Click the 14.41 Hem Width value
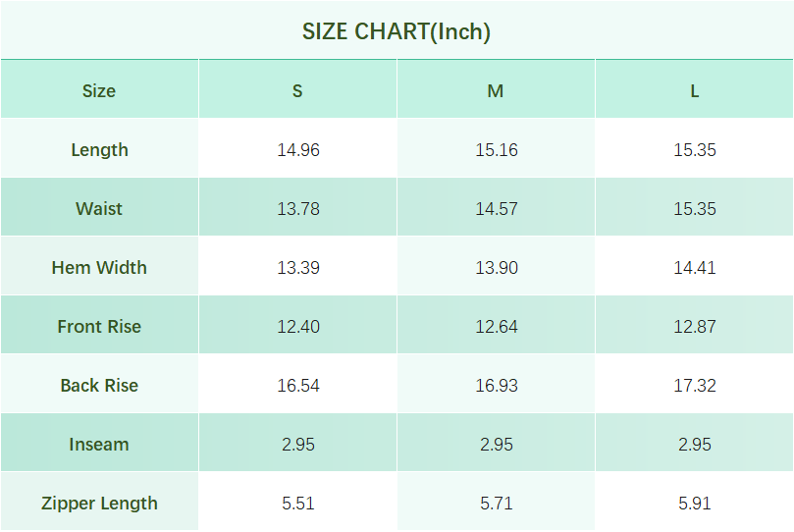The height and width of the screenshot is (532, 794). click(695, 268)
